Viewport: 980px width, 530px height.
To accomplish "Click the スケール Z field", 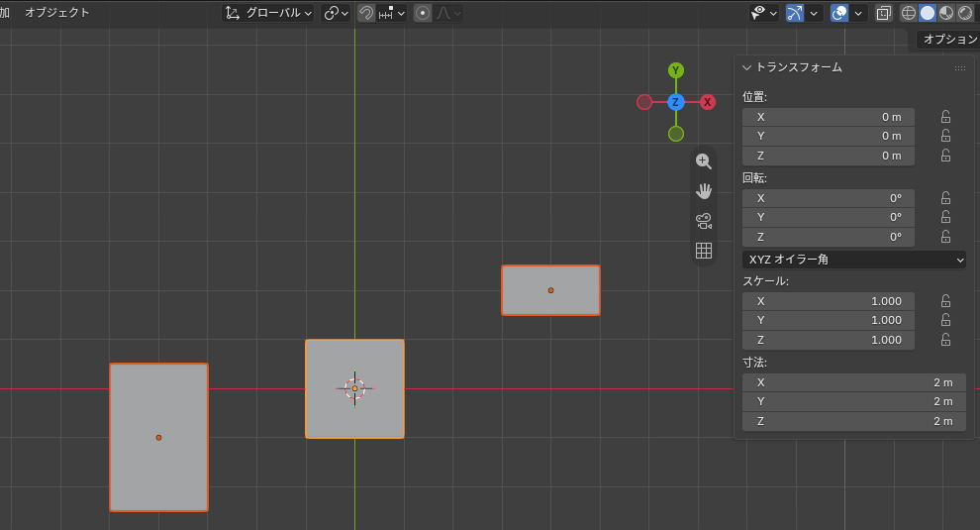I will click(x=829, y=340).
